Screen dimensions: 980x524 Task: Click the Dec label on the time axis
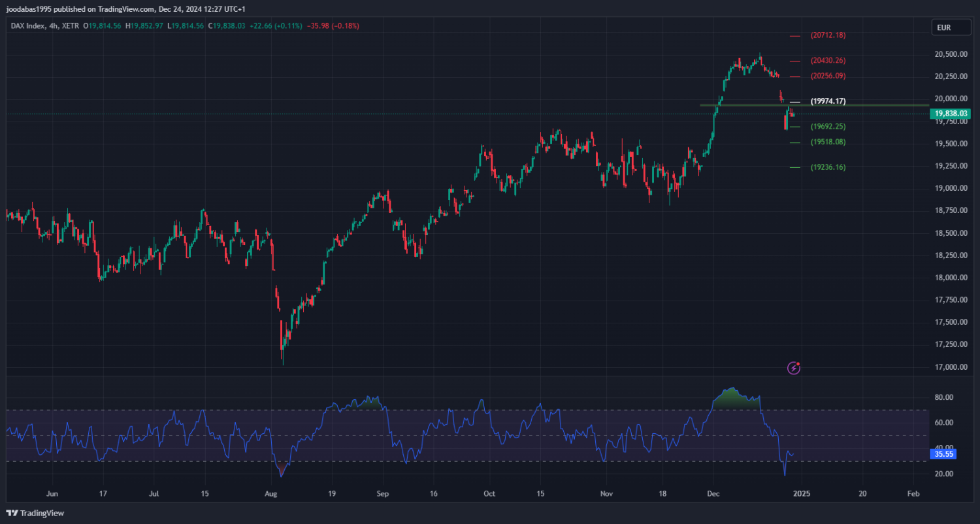click(x=713, y=494)
